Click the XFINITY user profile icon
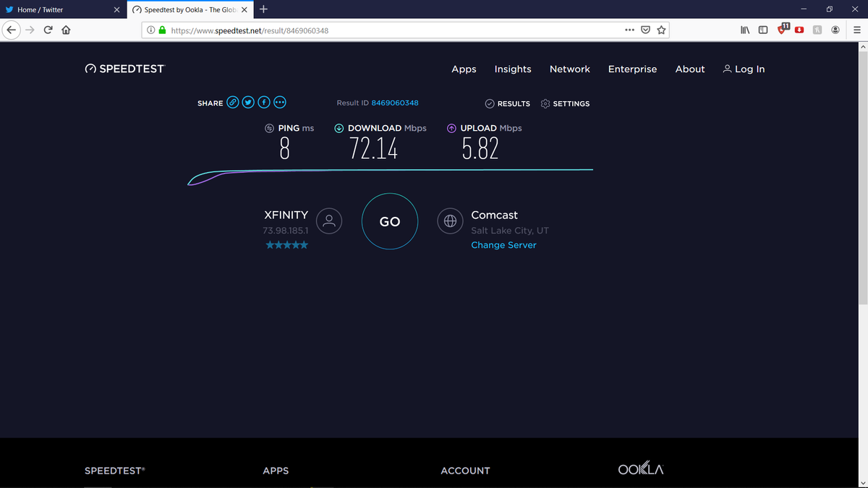 [329, 221]
